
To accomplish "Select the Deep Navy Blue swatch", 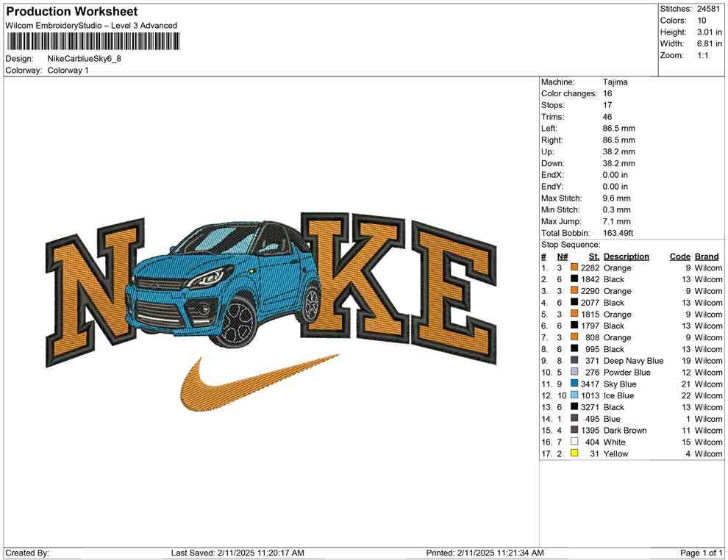I will point(574,361).
